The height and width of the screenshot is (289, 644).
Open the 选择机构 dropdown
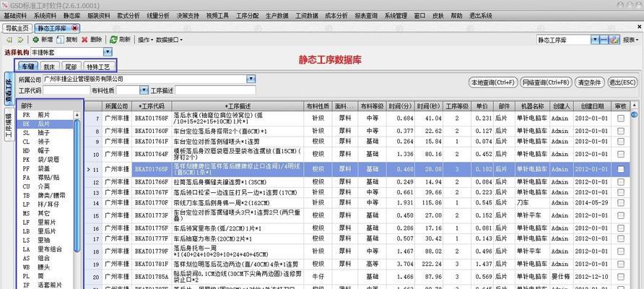click(107, 52)
